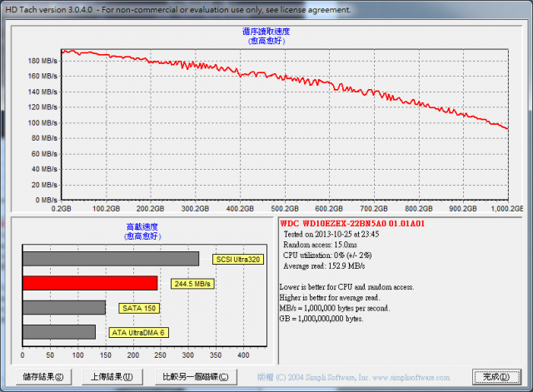Click the 0.2GB axis label
533x392 pixels.
(x=61, y=209)
